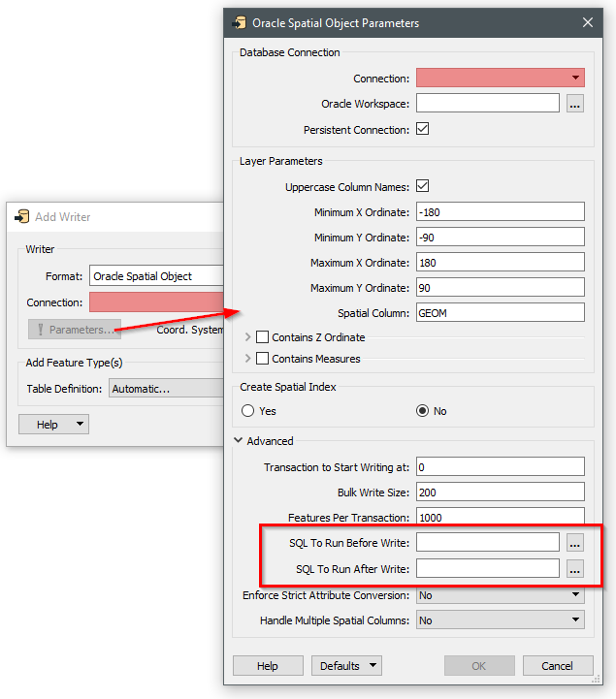616x699 pixels.
Task: Close the Oracle Spatial Object Parameters dialog
Action: tap(588, 22)
